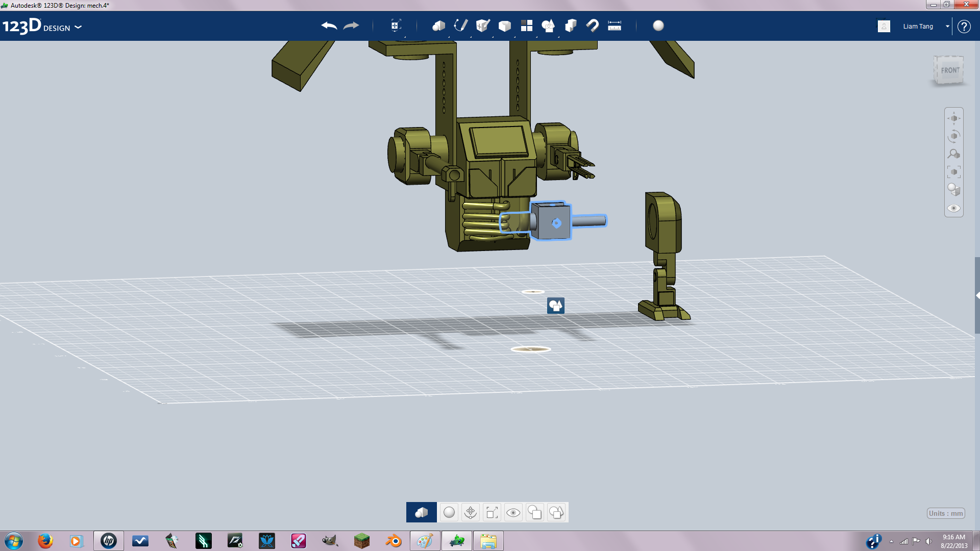
Task: Select the Pan navigation tool
Action: coord(954,118)
